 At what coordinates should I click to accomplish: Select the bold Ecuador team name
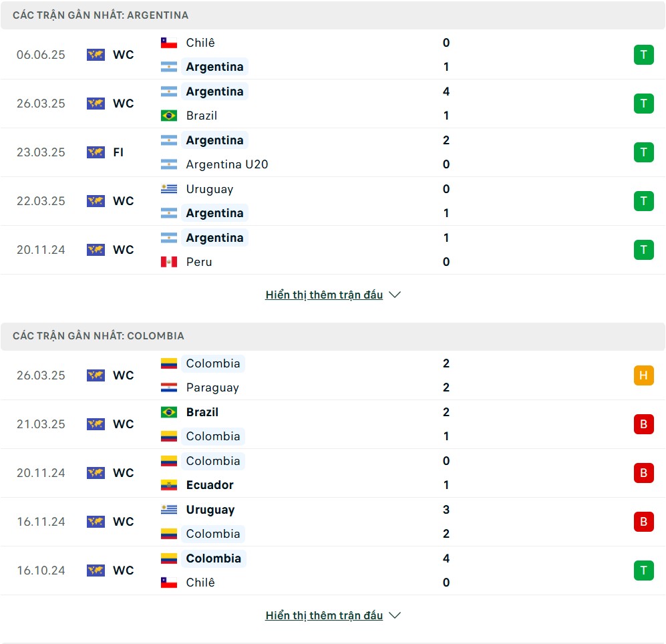coord(210,485)
